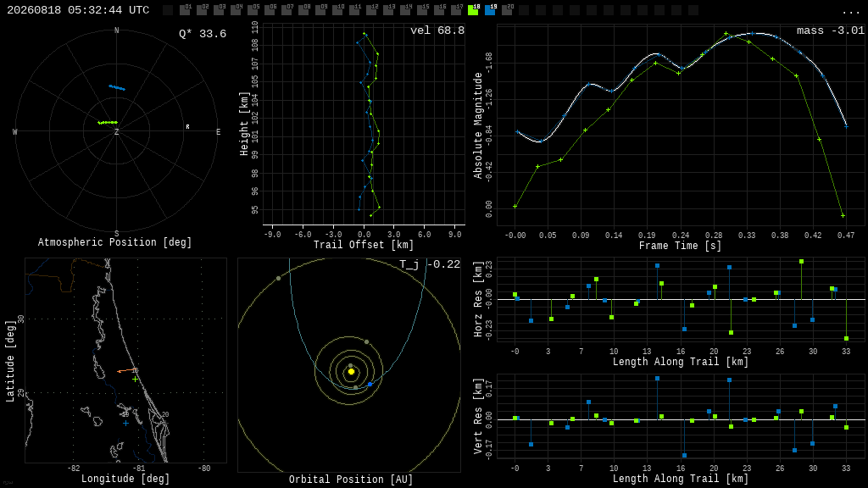The width and height of the screenshot is (868, 488).
Task: Click the station 20 box in top bar
Action: pyautogui.click(x=507, y=9)
